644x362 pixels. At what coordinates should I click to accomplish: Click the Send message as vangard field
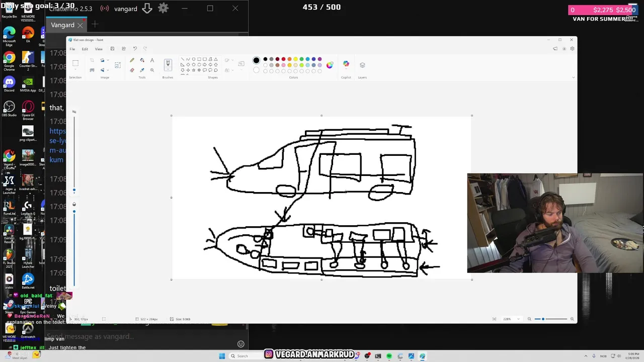click(140, 336)
